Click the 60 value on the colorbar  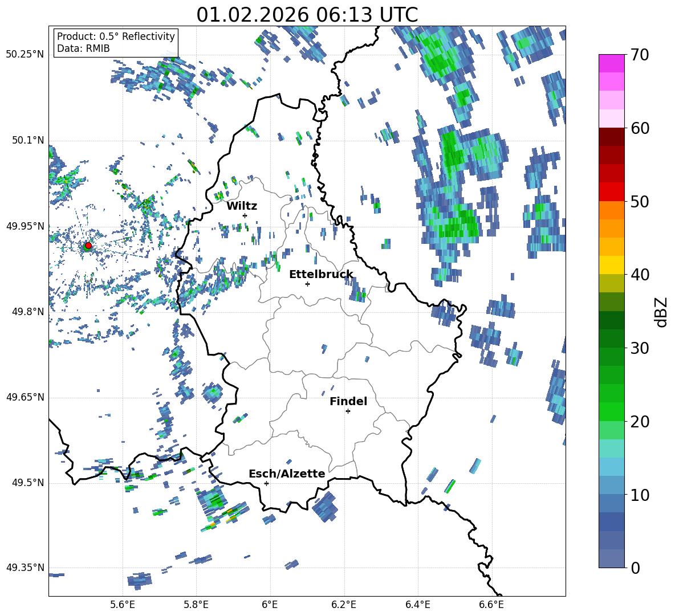(640, 128)
